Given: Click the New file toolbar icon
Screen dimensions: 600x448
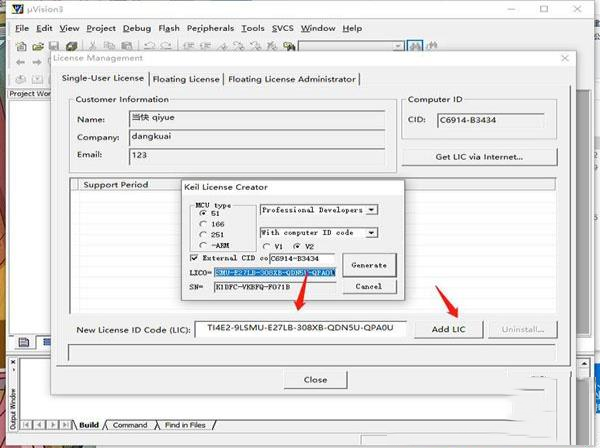Looking at the screenshot, I should [21, 45].
